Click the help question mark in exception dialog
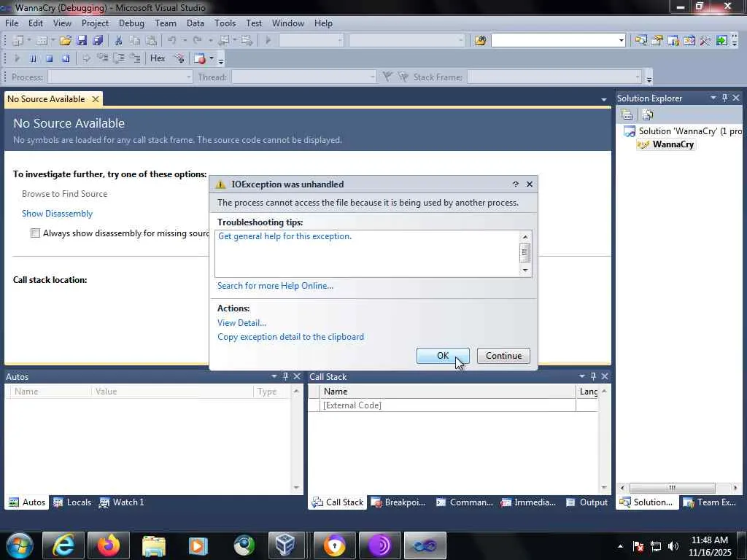This screenshot has height=560, width=747. pos(516,184)
